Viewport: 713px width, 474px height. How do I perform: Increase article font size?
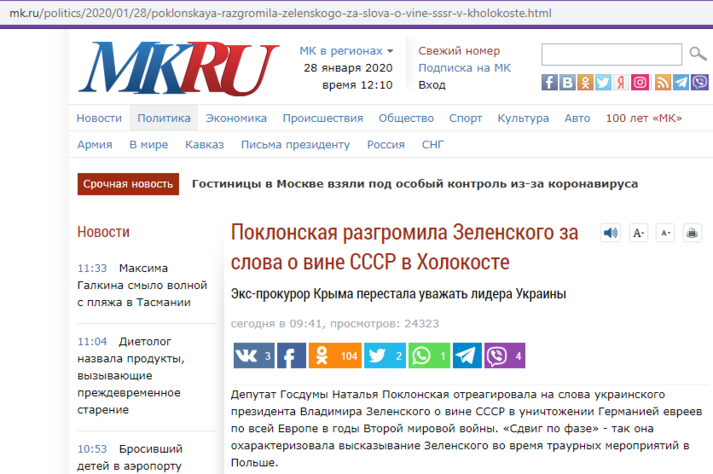pos(639,234)
